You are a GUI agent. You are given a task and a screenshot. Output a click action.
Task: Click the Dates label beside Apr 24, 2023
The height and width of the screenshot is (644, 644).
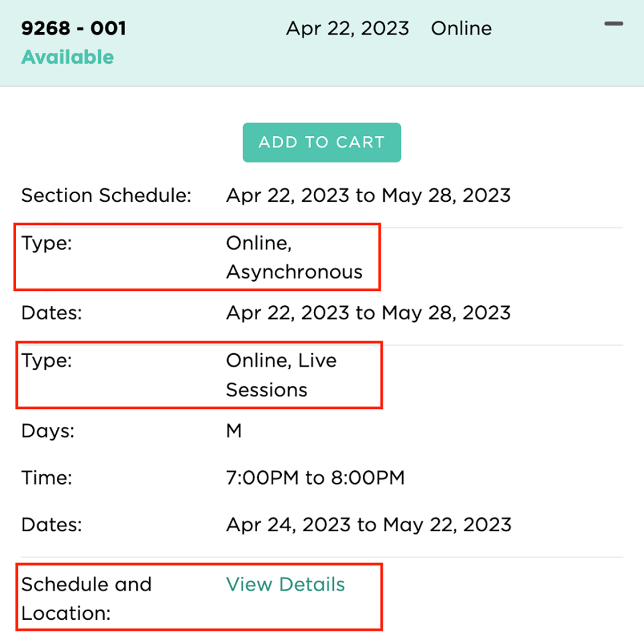[x=52, y=525]
